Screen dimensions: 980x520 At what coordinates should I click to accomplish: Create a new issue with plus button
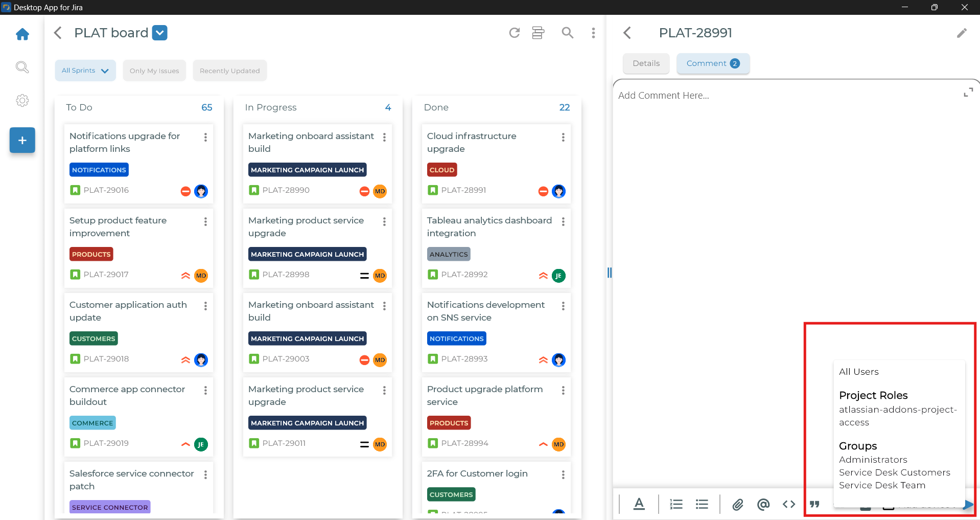coord(22,140)
